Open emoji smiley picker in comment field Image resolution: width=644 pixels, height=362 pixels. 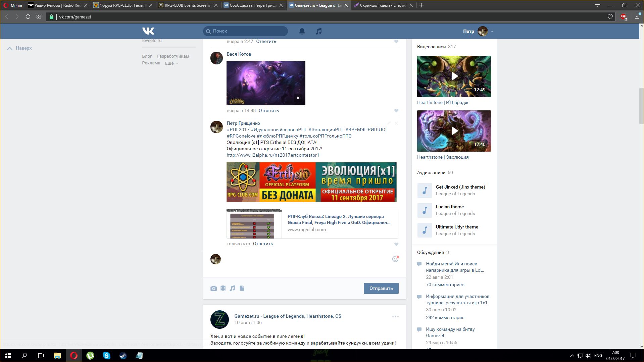[x=395, y=259]
